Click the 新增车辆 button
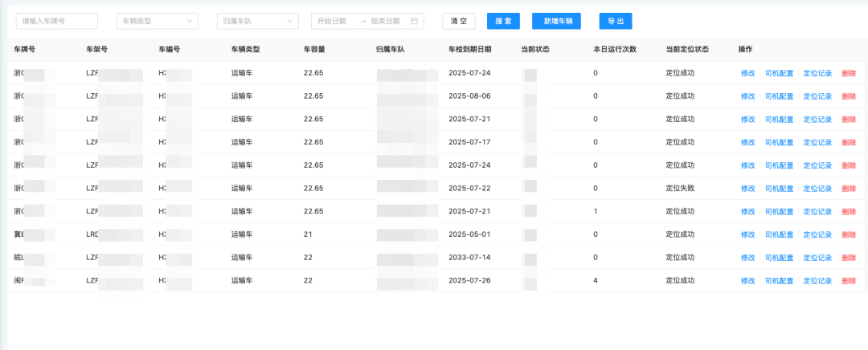 pyautogui.click(x=556, y=21)
